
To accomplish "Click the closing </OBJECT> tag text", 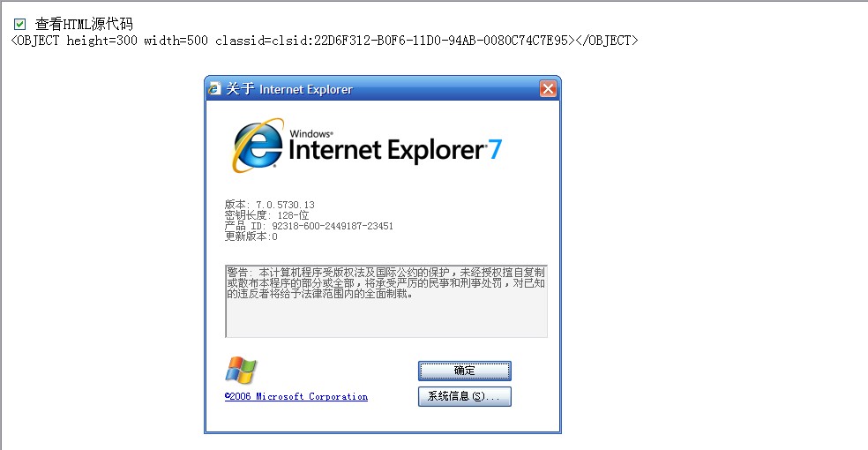I will tap(607, 41).
